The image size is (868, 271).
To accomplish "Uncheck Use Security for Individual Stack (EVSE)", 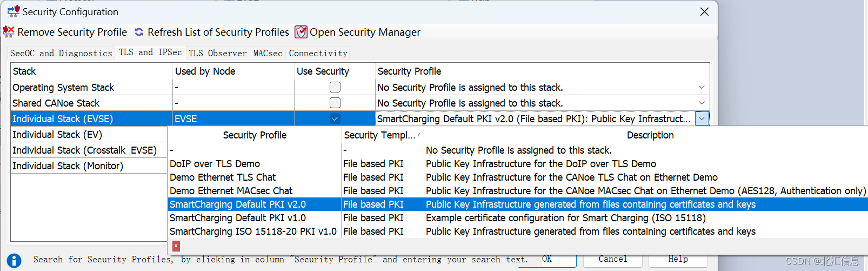I will [335, 118].
